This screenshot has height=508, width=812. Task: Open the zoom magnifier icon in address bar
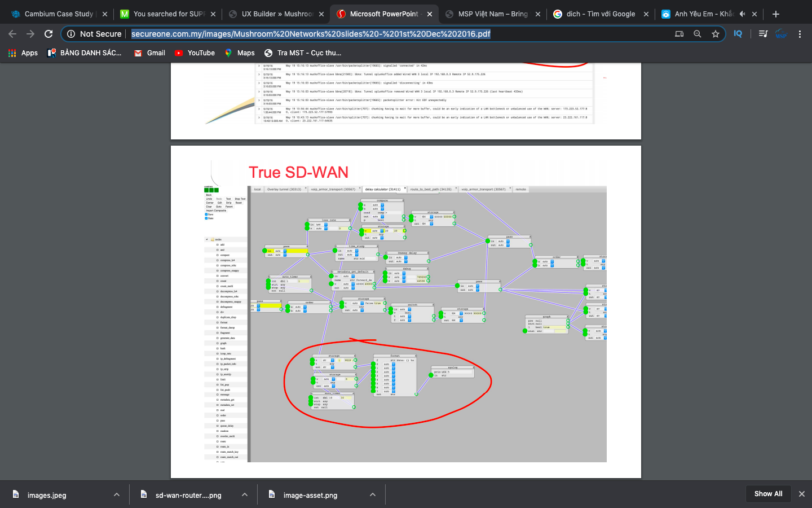698,34
